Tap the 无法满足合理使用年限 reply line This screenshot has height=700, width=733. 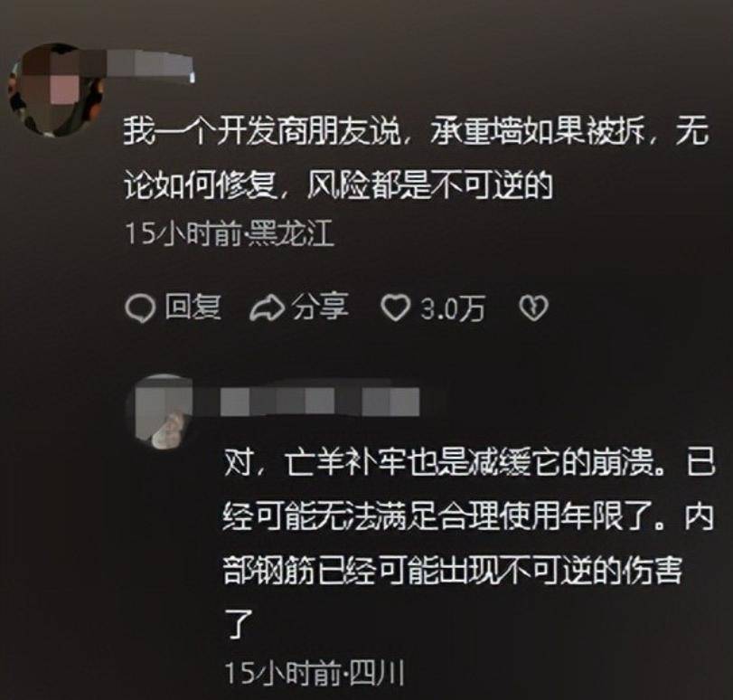tap(469, 517)
